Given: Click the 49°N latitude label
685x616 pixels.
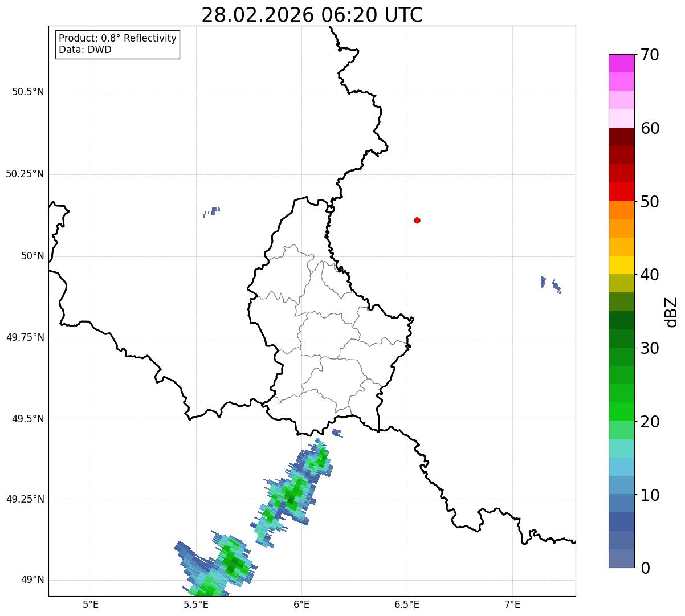Looking at the screenshot, I should coord(32,580).
